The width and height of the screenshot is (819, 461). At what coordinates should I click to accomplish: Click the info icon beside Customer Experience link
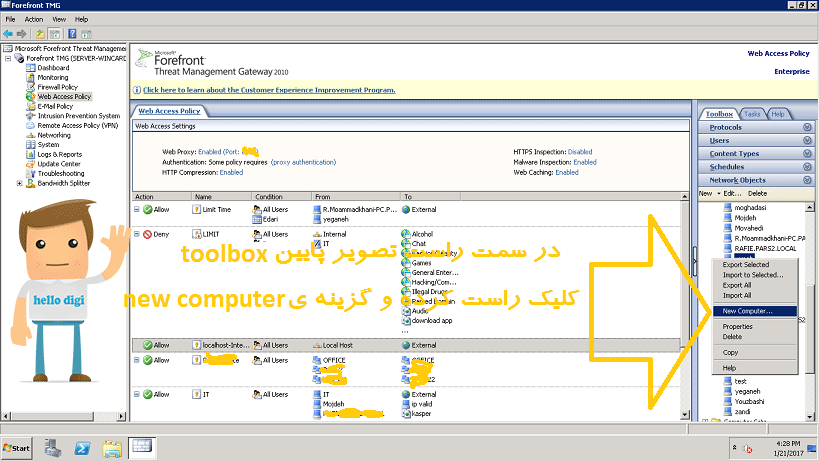[137, 90]
